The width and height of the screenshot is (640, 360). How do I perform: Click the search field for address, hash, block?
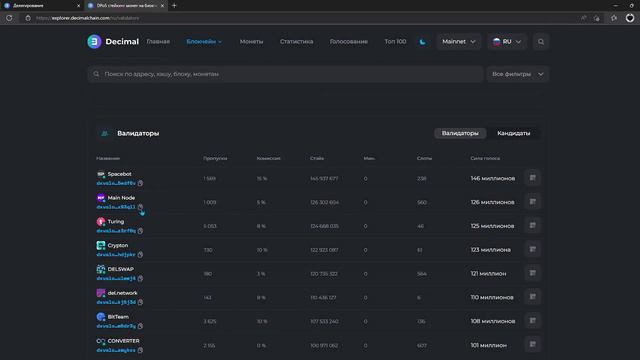click(286, 74)
